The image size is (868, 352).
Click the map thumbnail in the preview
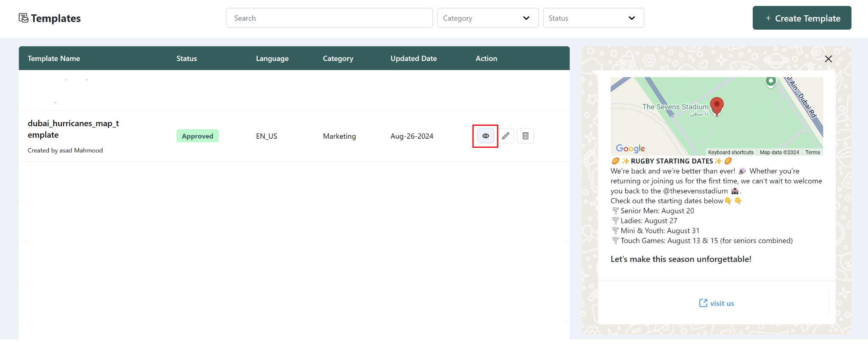pos(717,116)
